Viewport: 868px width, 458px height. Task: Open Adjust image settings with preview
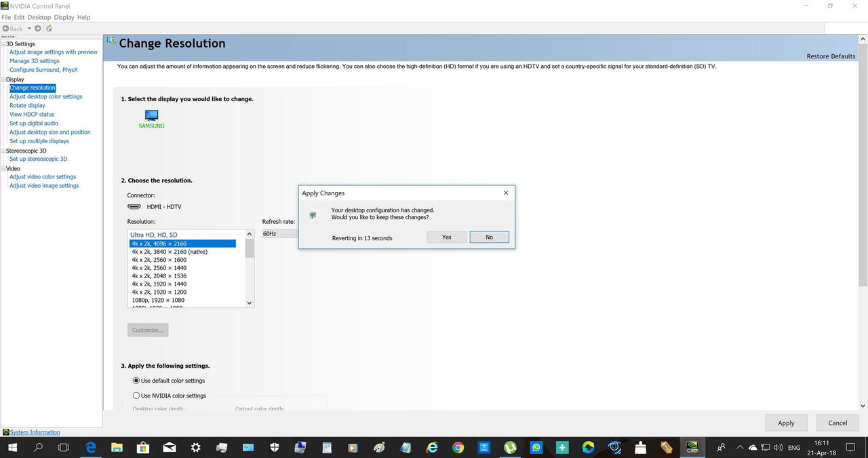(x=54, y=52)
